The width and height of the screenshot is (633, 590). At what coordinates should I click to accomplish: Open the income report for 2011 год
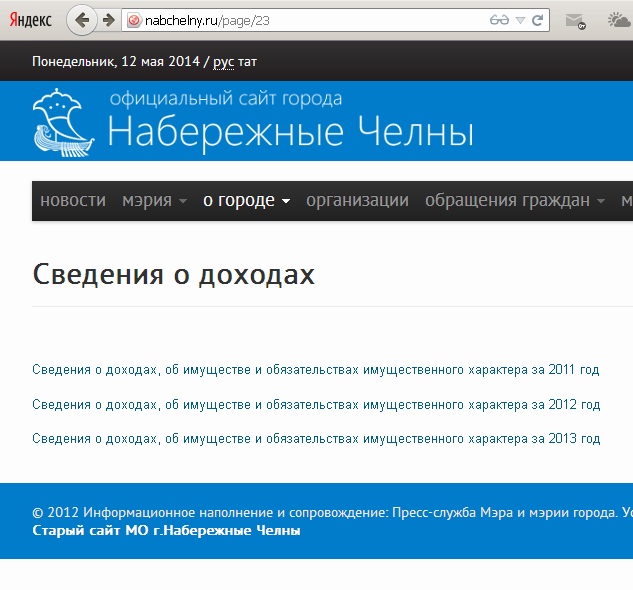315,370
